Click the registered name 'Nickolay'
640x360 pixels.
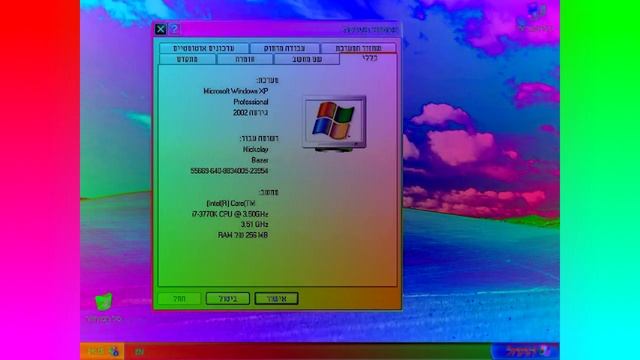256,149
